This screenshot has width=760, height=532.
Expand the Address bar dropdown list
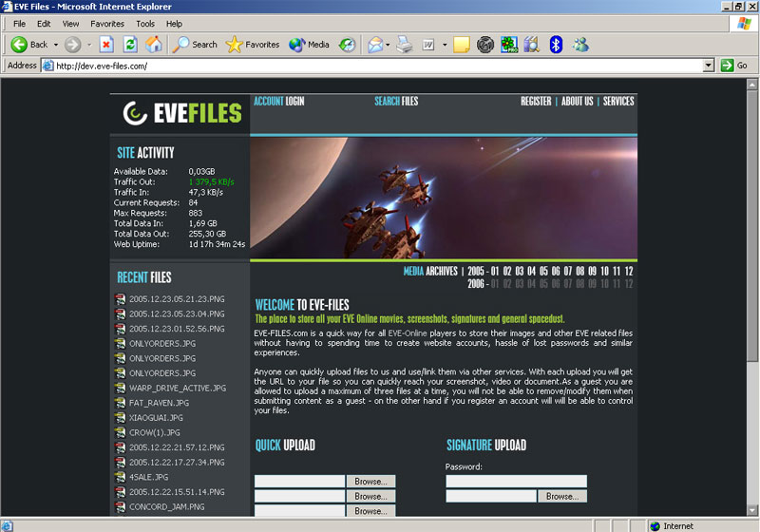click(x=709, y=66)
